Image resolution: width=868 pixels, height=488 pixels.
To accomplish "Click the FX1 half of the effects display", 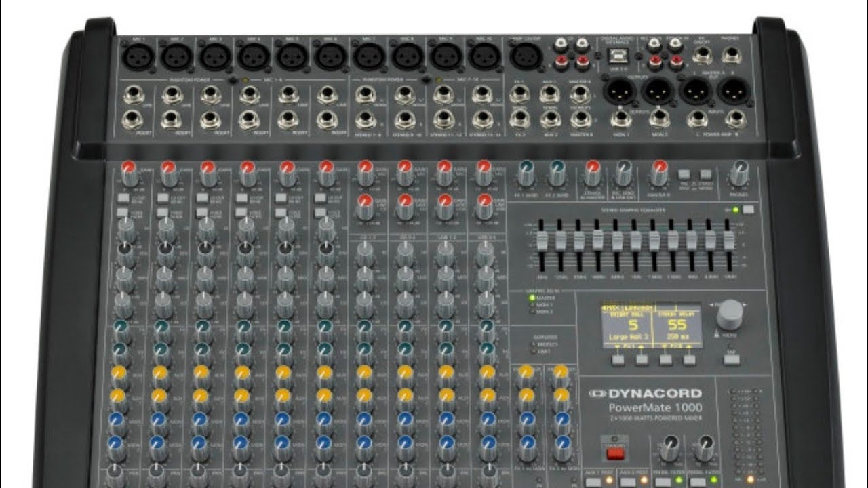I will pos(627,326).
